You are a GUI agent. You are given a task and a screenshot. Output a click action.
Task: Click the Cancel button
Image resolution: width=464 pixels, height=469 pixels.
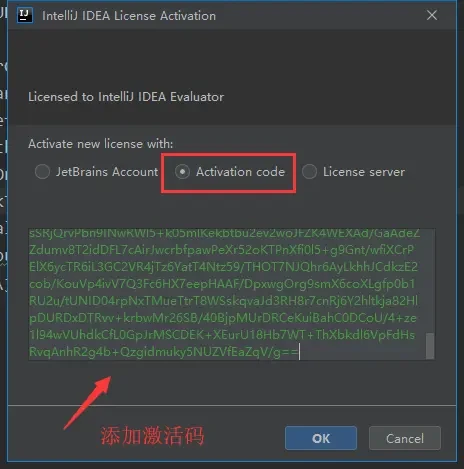pos(405,438)
